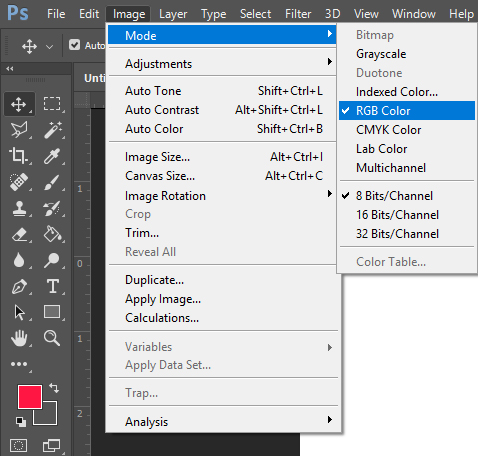
Task: Open tool preset picker dropdown arrow
Action: tap(49, 47)
